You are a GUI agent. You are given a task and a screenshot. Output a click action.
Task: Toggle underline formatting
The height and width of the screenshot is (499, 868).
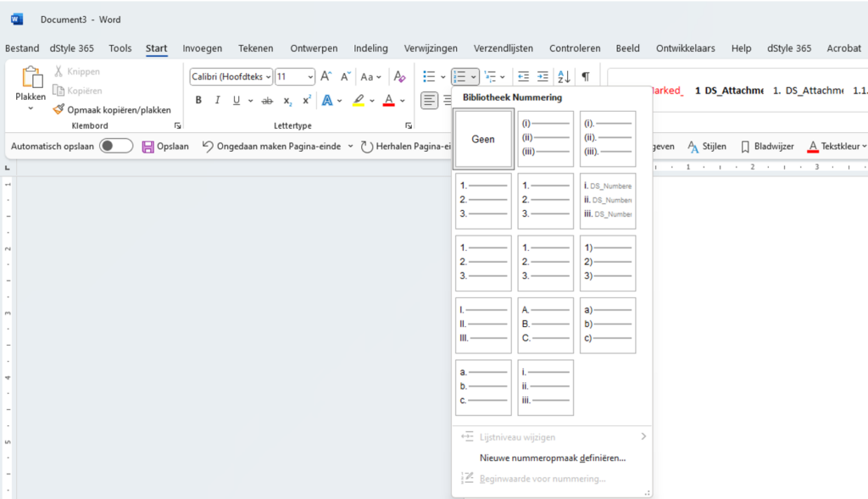click(x=236, y=100)
